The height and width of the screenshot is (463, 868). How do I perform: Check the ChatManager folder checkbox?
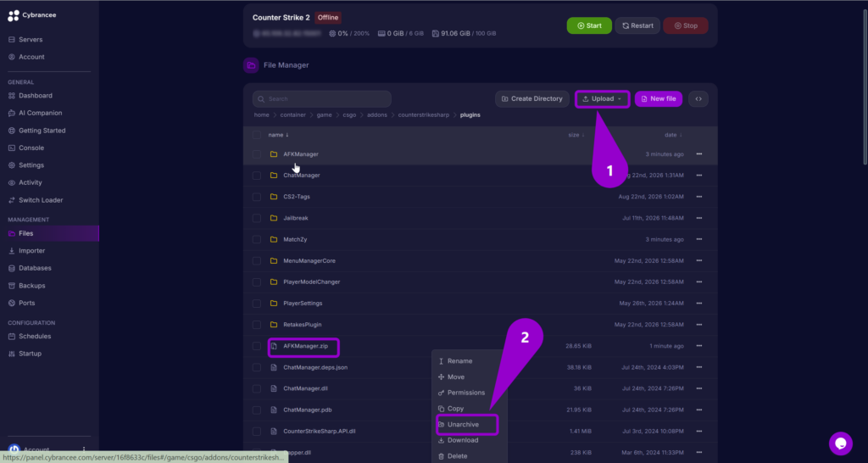[257, 175]
